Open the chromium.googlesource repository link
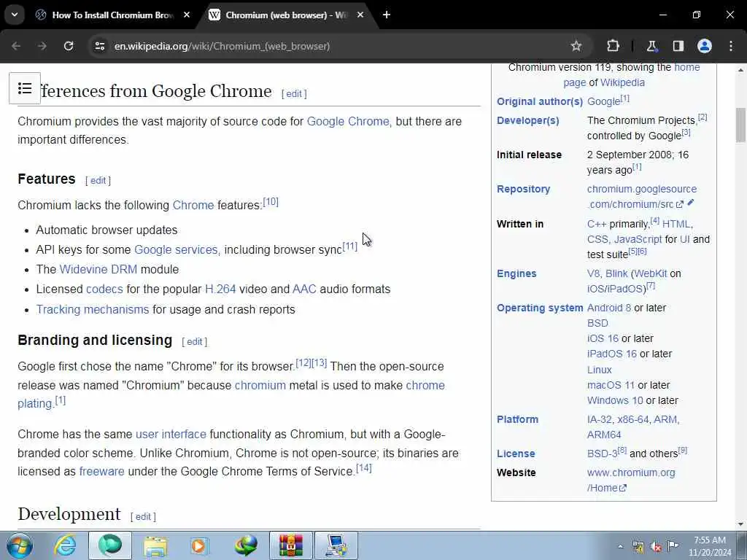Image resolution: width=747 pixels, height=560 pixels. pos(642,197)
